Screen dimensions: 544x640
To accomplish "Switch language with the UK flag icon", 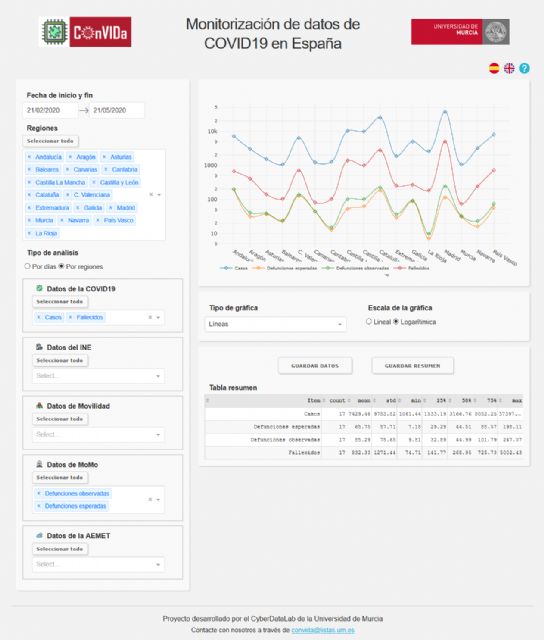I will (509, 68).
